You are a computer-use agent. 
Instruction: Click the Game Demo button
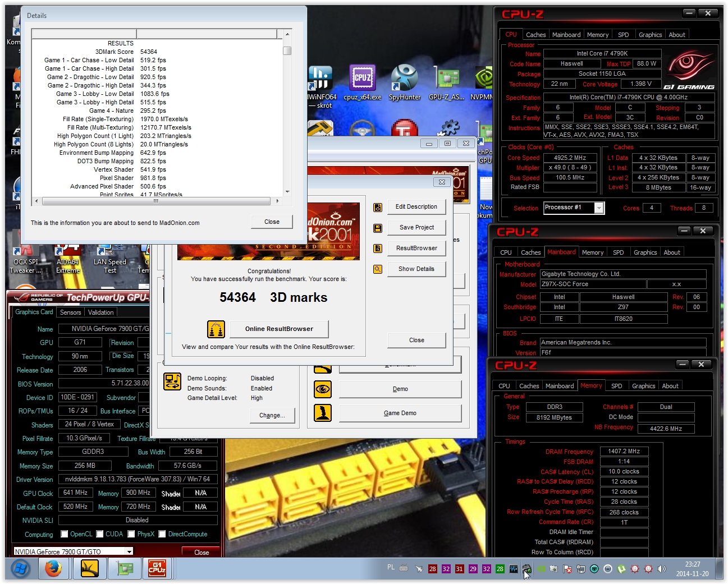coord(400,413)
